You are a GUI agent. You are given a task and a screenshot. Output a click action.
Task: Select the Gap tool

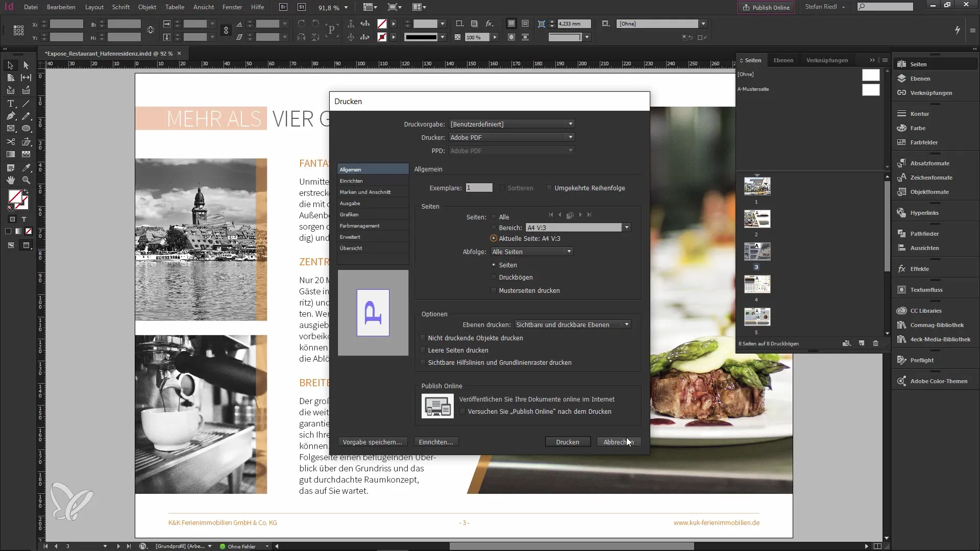tap(26, 78)
